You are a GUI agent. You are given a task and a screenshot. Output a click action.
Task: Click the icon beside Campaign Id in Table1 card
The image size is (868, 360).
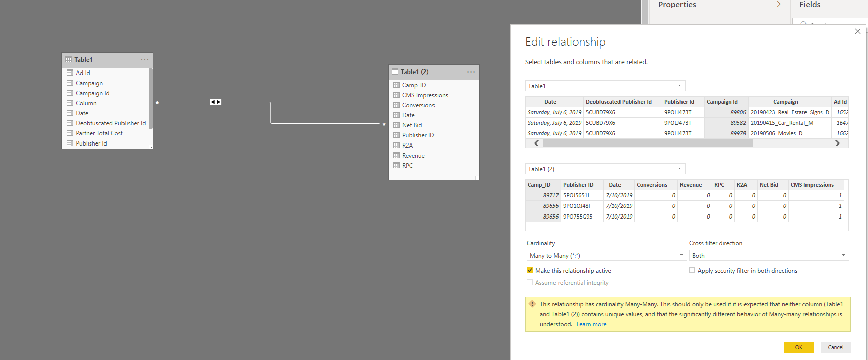click(70, 93)
